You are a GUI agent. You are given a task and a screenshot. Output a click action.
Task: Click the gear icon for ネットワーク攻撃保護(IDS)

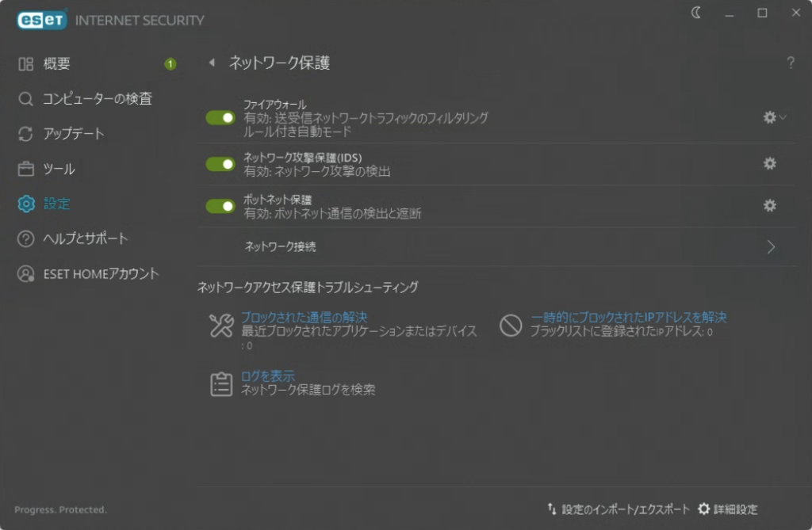pos(769,163)
